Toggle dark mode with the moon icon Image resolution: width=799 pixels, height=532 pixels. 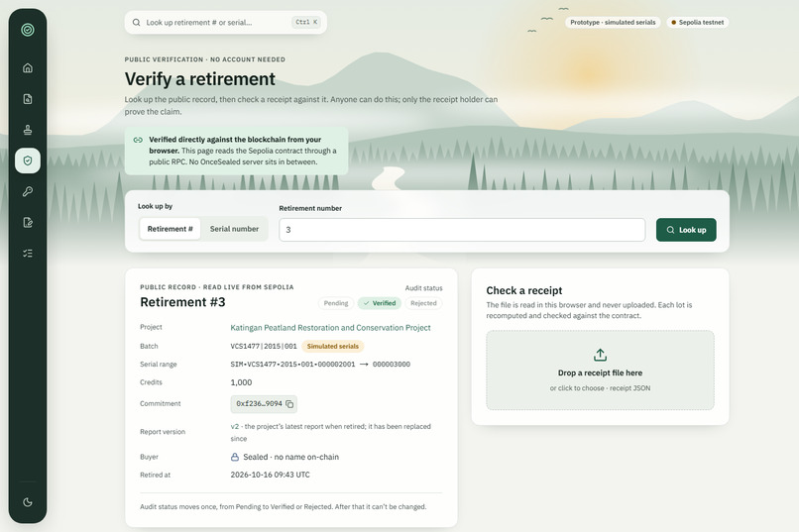click(28, 502)
